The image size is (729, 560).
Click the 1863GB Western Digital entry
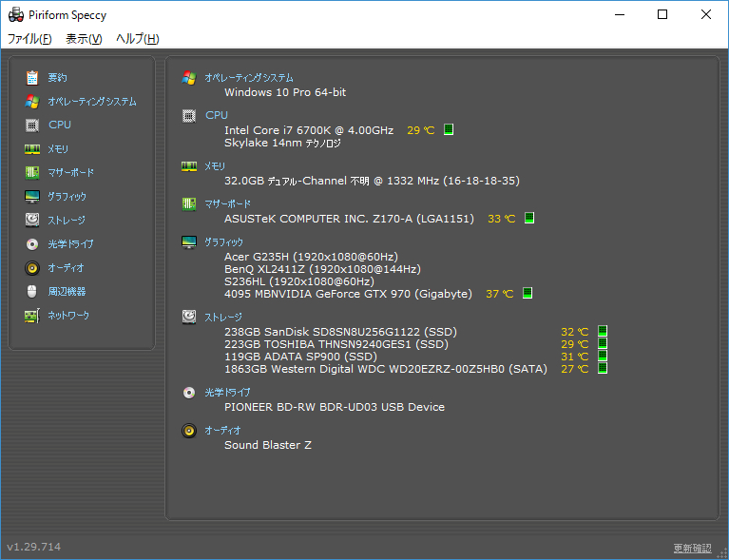point(386,369)
